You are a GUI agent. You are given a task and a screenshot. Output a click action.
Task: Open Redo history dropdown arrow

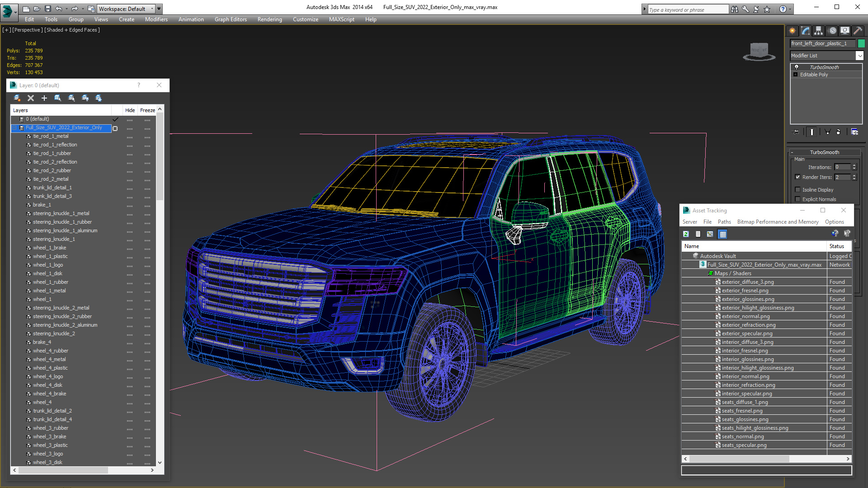(83, 9)
